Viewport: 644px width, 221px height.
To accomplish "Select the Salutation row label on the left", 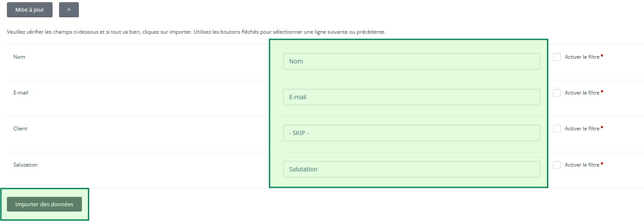I will (x=25, y=165).
